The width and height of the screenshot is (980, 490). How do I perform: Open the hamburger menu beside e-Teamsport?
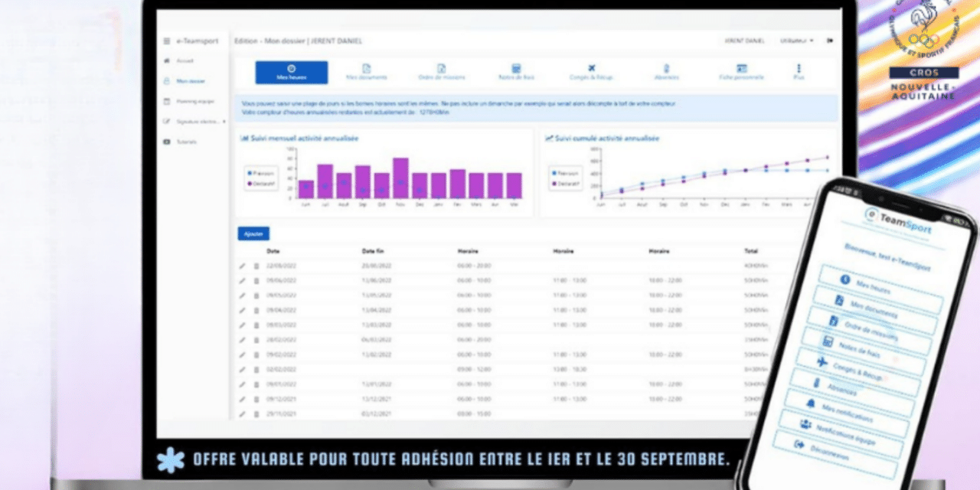pyautogui.click(x=167, y=41)
